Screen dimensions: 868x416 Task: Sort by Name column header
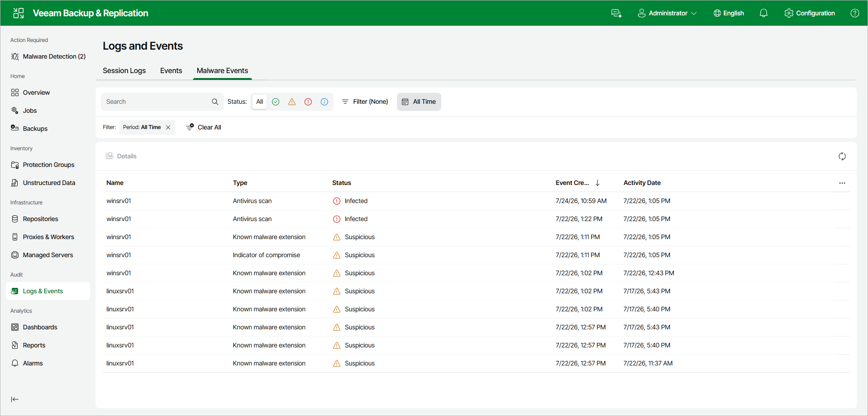click(x=115, y=183)
